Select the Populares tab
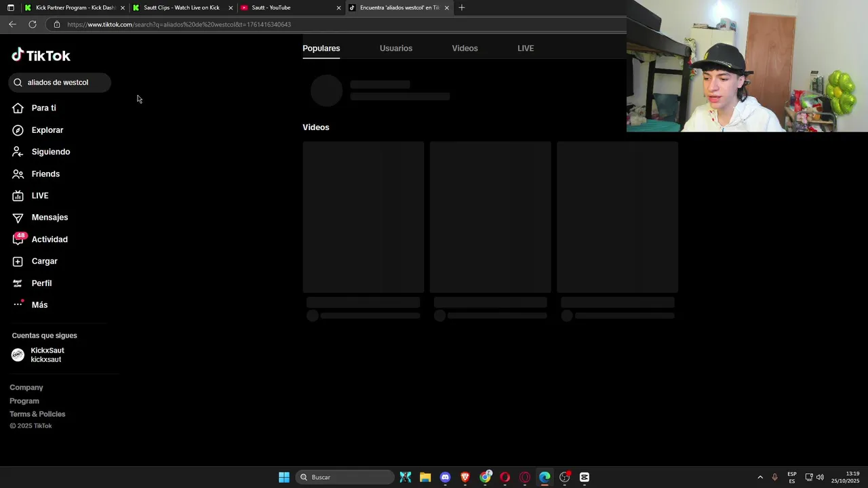The width and height of the screenshot is (868, 488). (x=321, y=48)
